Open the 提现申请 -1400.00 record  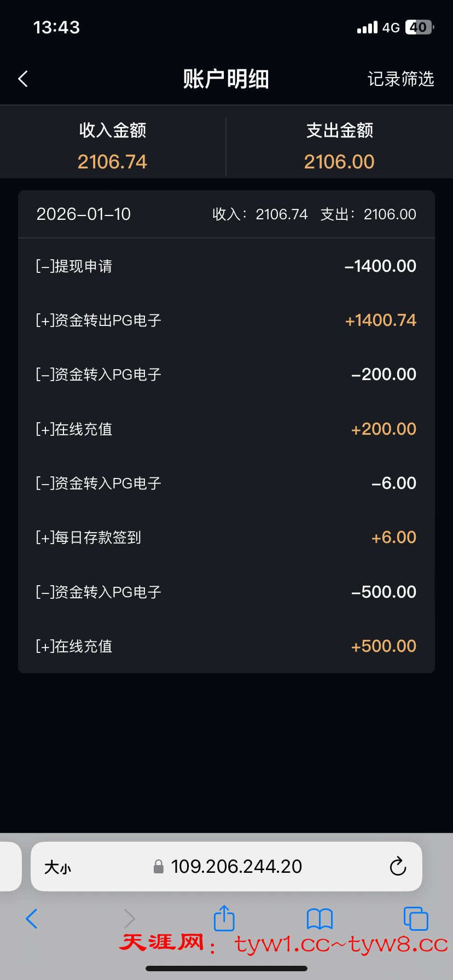point(226,266)
